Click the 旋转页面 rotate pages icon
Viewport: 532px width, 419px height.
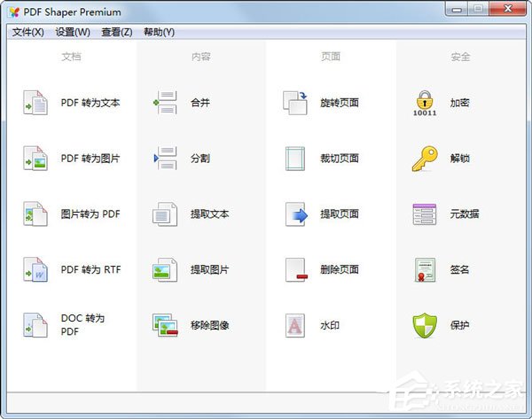point(295,103)
